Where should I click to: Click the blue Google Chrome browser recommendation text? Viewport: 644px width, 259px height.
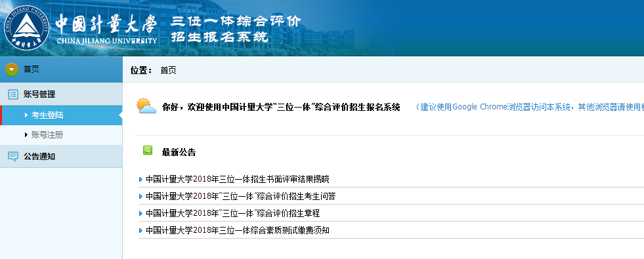530,107
